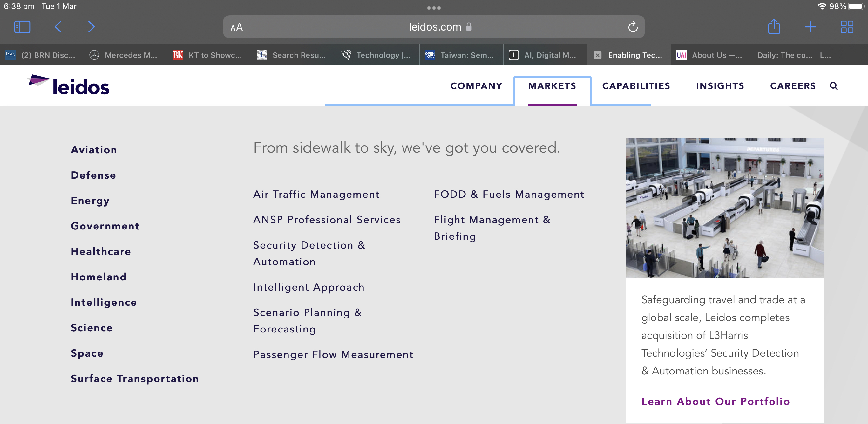Add a new tab with plus icon
Image resolution: width=868 pixels, height=424 pixels.
tap(810, 27)
